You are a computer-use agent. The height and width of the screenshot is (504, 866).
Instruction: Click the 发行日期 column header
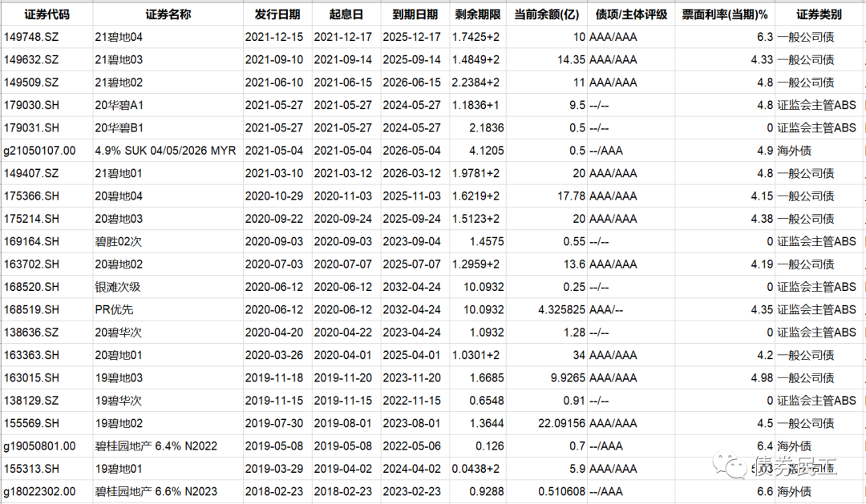click(x=277, y=14)
